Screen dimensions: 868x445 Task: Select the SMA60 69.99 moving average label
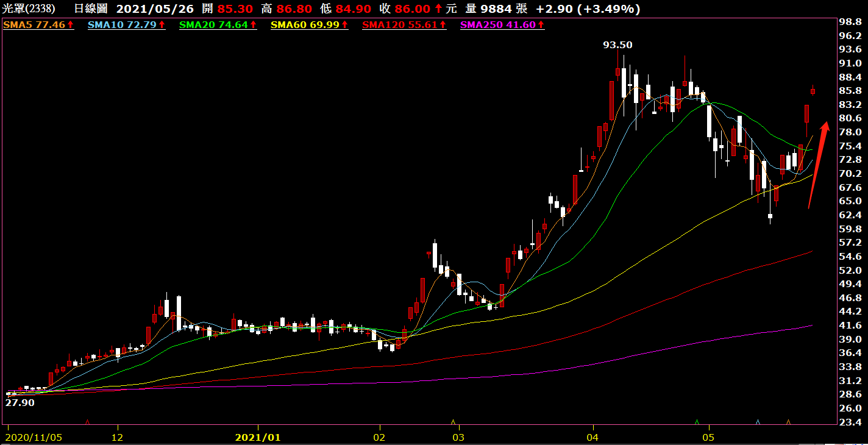310,25
